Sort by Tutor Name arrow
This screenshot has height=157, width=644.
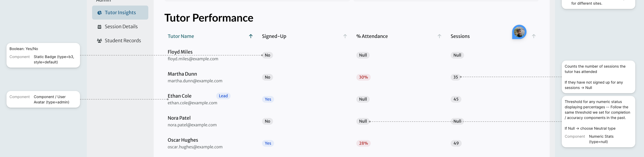251,36
